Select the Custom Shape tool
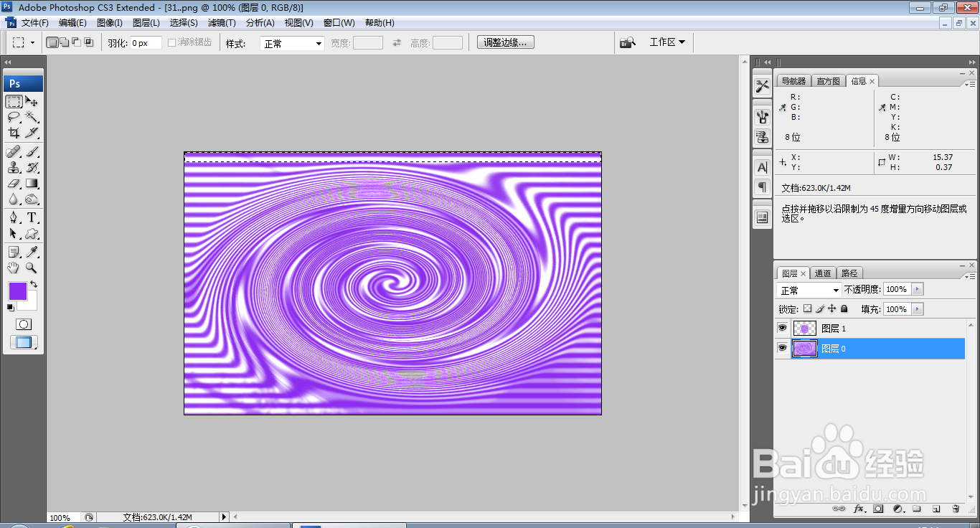The height and width of the screenshot is (528, 980). tap(32, 234)
